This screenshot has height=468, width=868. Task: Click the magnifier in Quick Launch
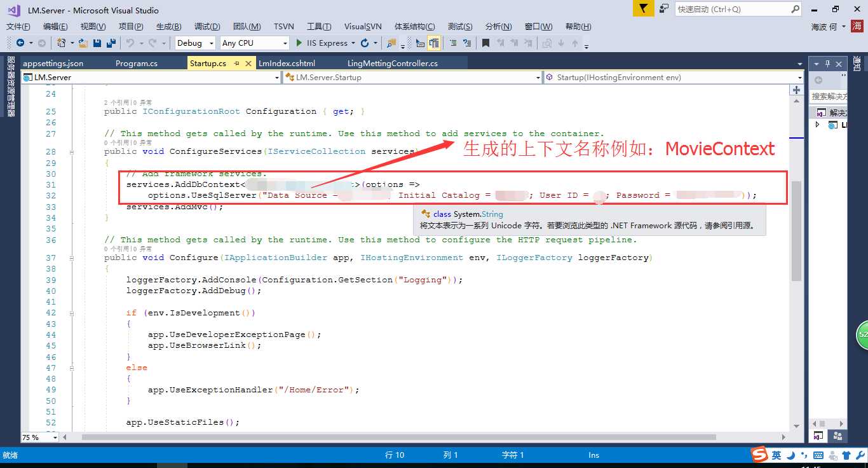(796, 9)
